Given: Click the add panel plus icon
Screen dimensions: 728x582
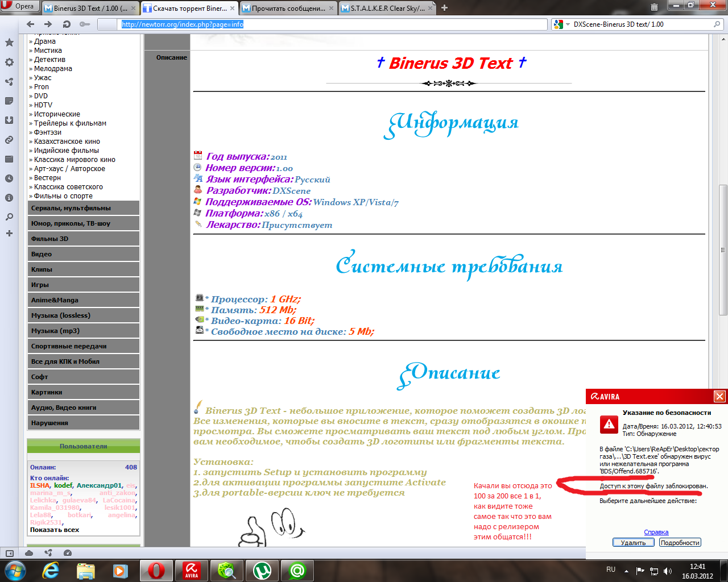Looking at the screenshot, I should click(x=9, y=234).
